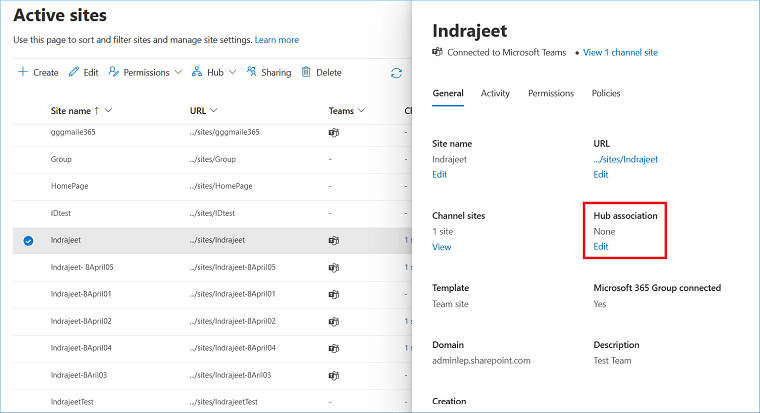Click Edit under URL

click(601, 175)
